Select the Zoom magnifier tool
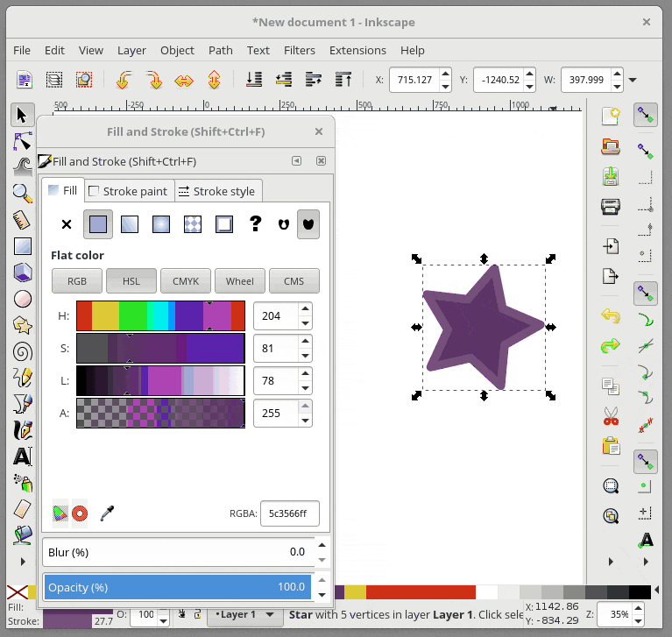This screenshot has height=637, width=672. [x=22, y=193]
